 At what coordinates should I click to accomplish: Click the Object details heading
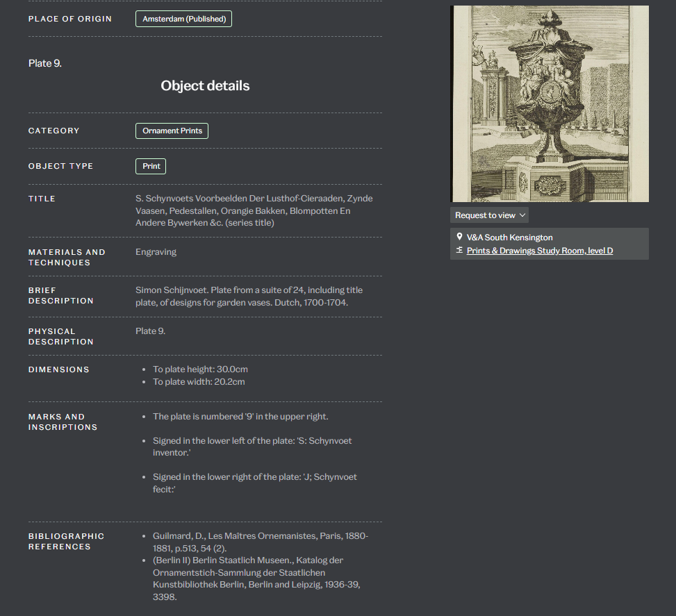pyautogui.click(x=205, y=86)
